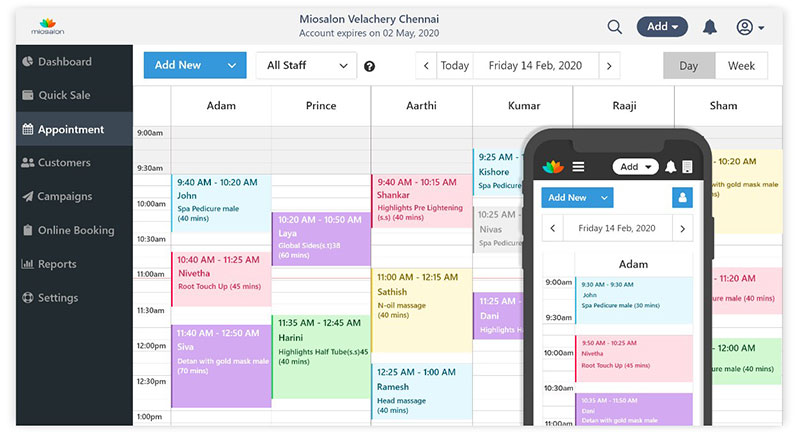The width and height of the screenshot is (800, 441).
Task: Open Nivas's 10:25 AM appointment
Action: (498, 229)
